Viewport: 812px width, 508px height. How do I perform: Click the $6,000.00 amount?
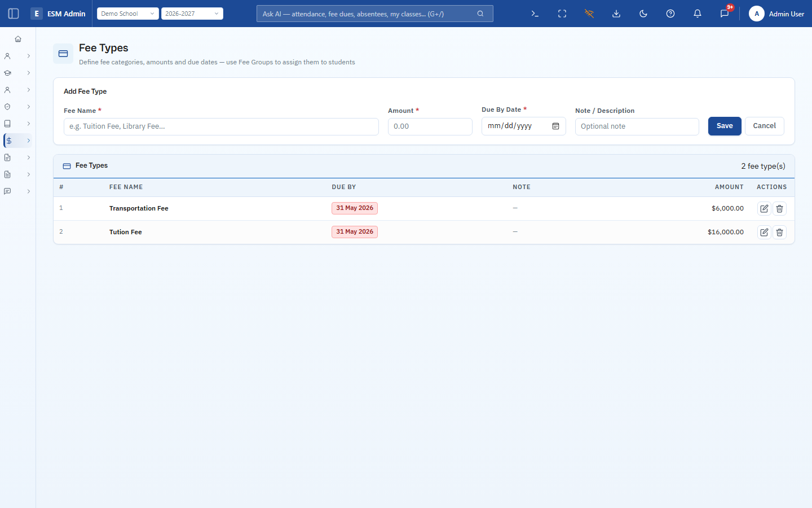(x=727, y=208)
